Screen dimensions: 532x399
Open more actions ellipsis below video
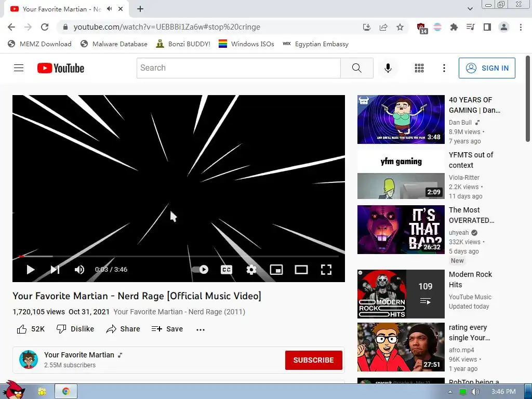tap(201, 329)
